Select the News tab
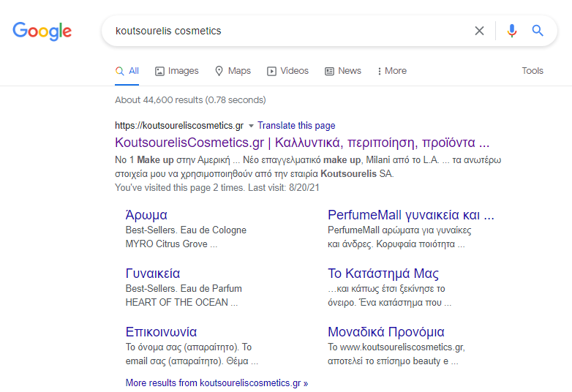 [x=342, y=71]
